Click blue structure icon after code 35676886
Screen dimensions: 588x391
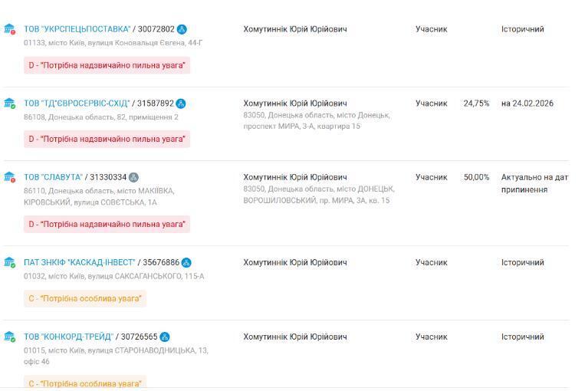[x=186, y=262]
